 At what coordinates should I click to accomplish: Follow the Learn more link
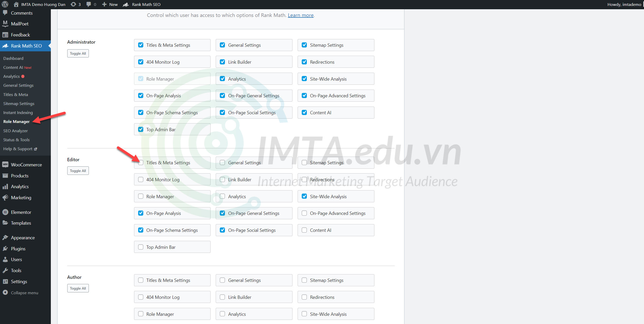pyautogui.click(x=301, y=15)
